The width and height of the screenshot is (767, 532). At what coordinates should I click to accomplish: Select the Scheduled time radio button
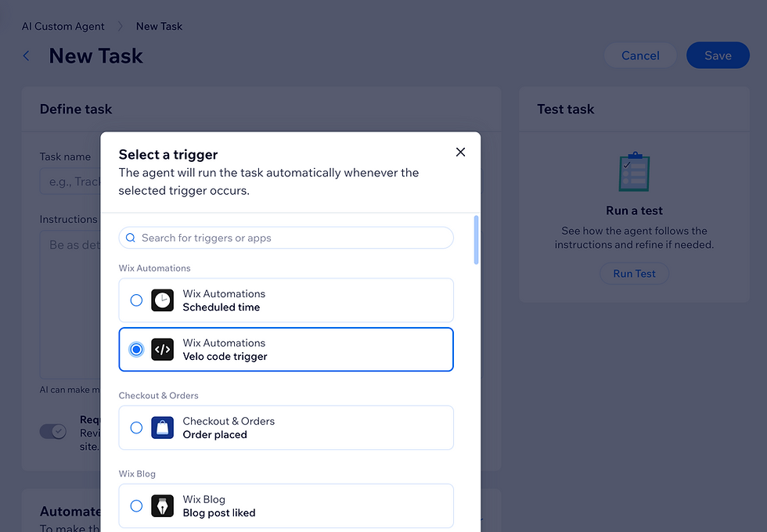pyautogui.click(x=136, y=300)
